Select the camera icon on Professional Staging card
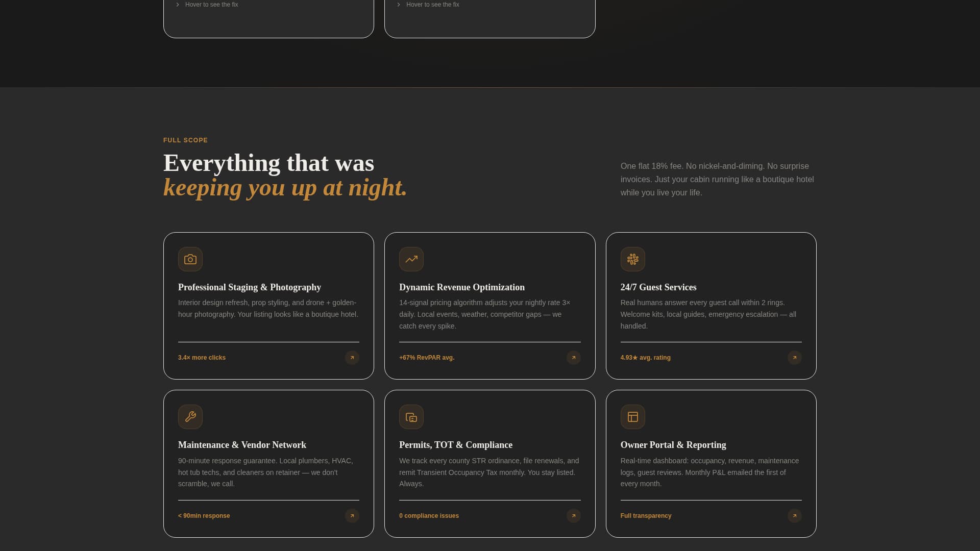The height and width of the screenshot is (551, 980). [x=190, y=259]
